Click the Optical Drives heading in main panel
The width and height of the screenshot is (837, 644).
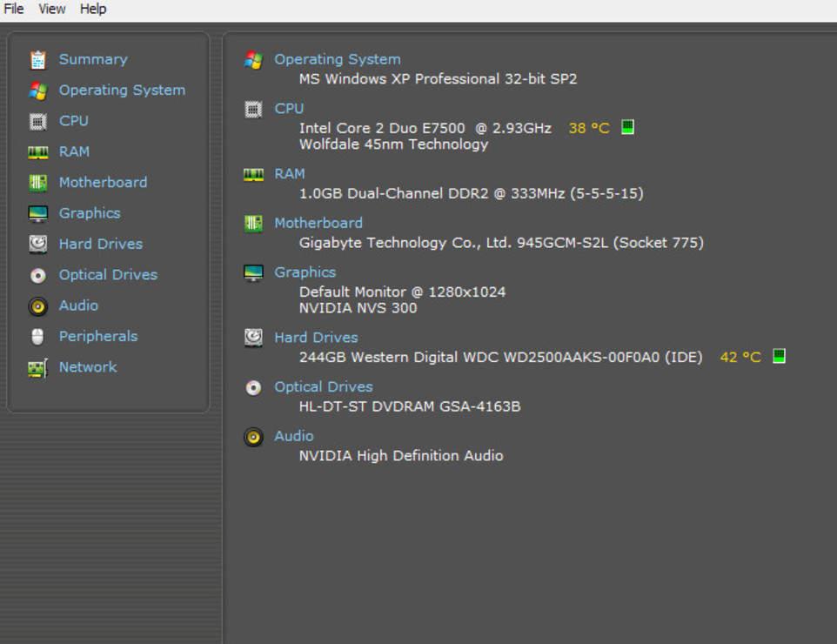pyautogui.click(x=324, y=386)
